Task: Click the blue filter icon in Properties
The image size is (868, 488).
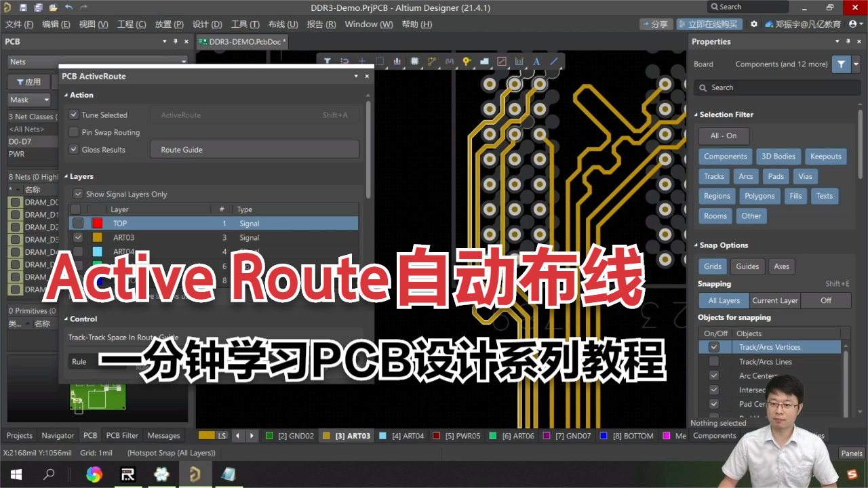Action: (x=841, y=64)
